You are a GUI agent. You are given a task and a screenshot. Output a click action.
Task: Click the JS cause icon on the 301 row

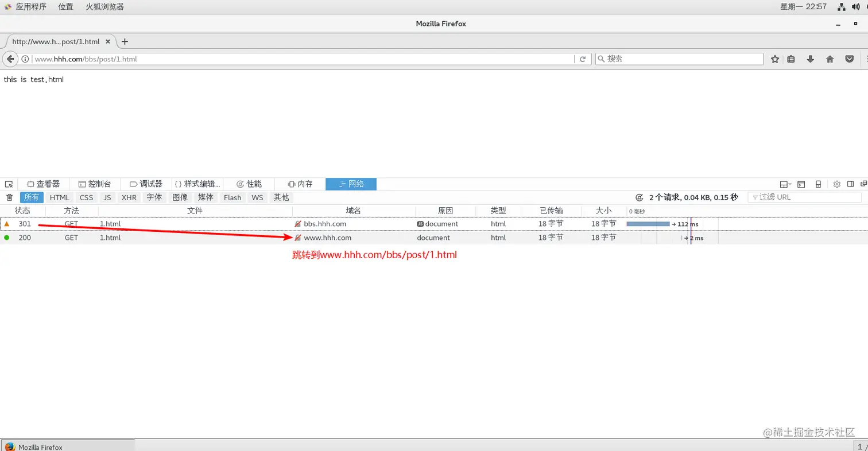420,224
